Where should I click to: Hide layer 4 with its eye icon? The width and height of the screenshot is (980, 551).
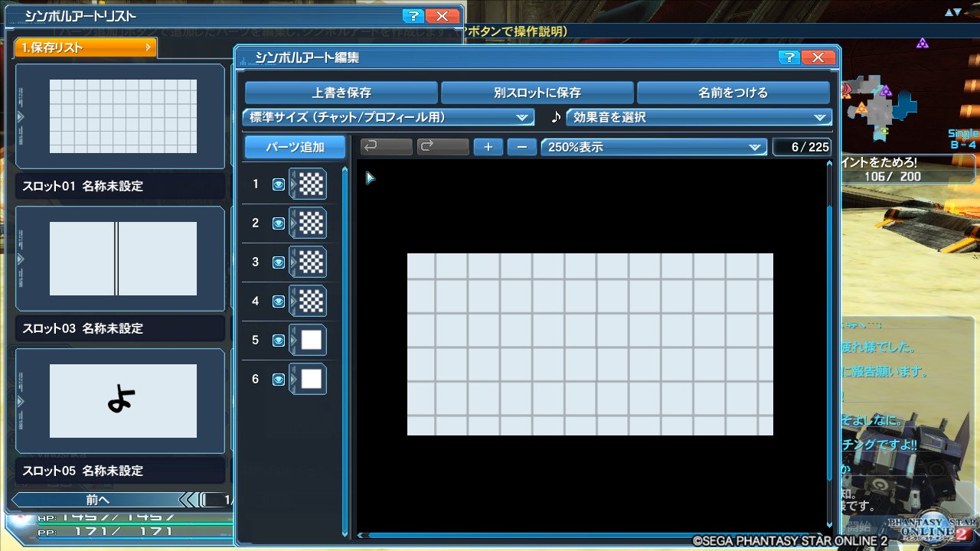(279, 302)
